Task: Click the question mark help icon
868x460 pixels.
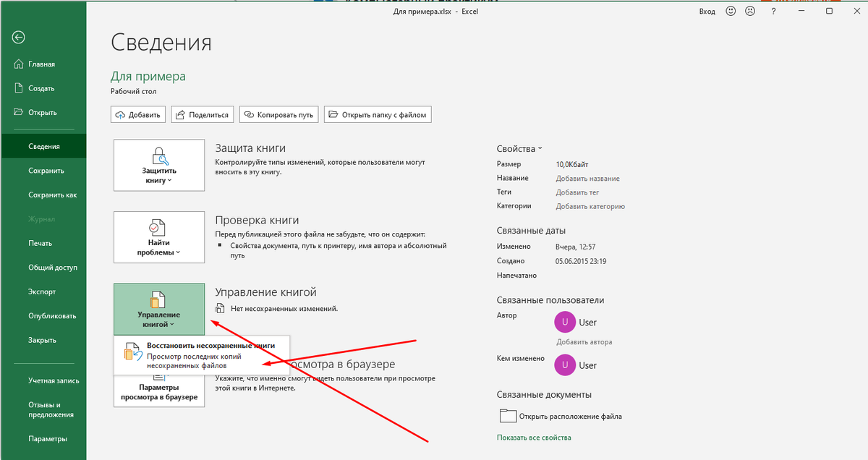Action: coord(774,12)
